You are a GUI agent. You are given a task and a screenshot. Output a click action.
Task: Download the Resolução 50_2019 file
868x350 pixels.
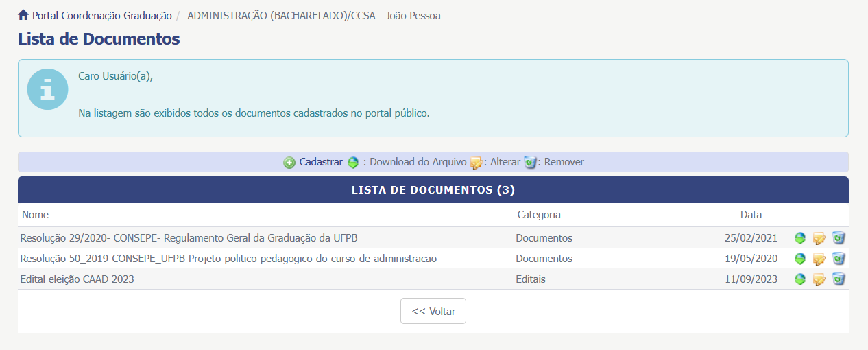pyautogui.click(x=799, y=259)
